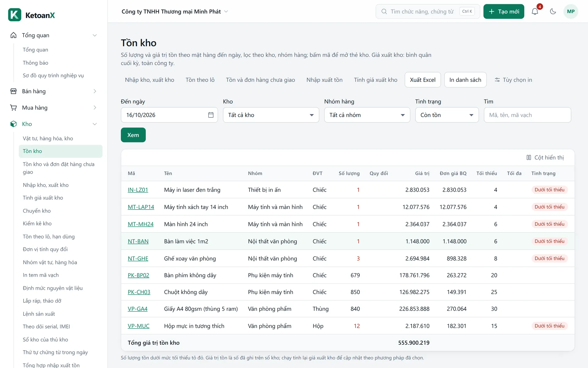Click the In danh sách button
The width and height of the screenshot is (588, 368).
465,80
